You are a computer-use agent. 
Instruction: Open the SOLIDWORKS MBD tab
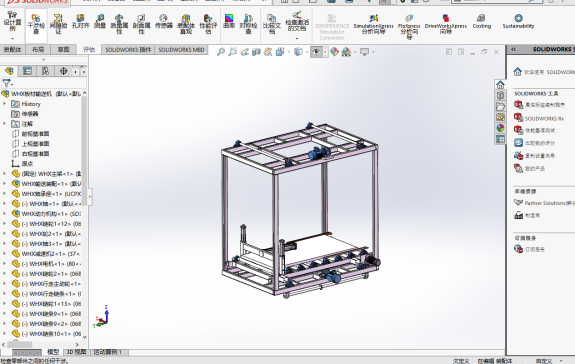[181, 49]
